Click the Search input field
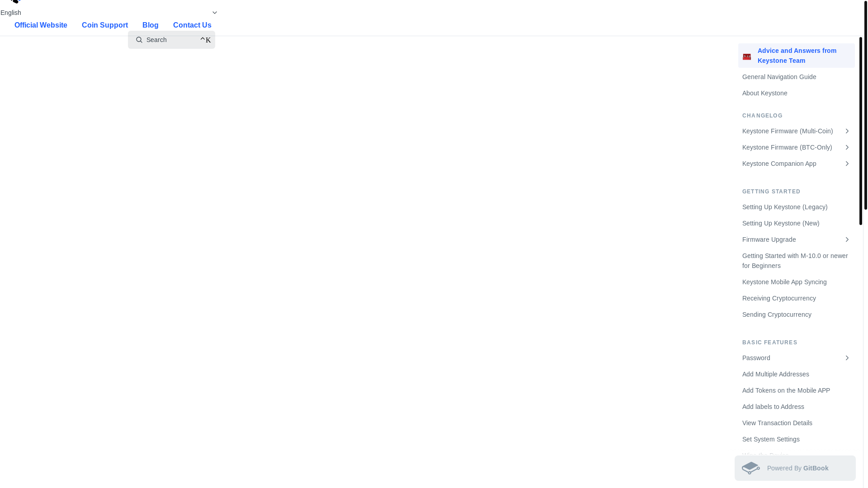This screenshot has height=488, width=868. tap(171, 40)
